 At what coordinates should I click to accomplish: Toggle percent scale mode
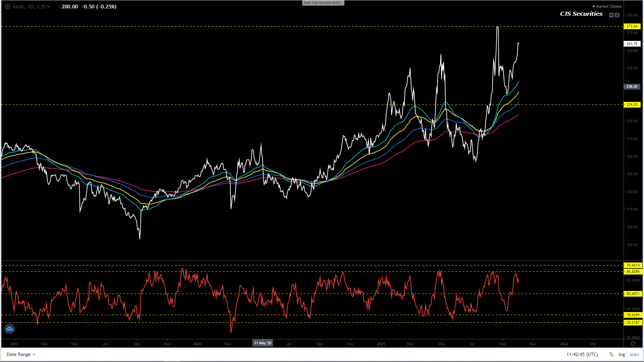(x=611, y=354)
